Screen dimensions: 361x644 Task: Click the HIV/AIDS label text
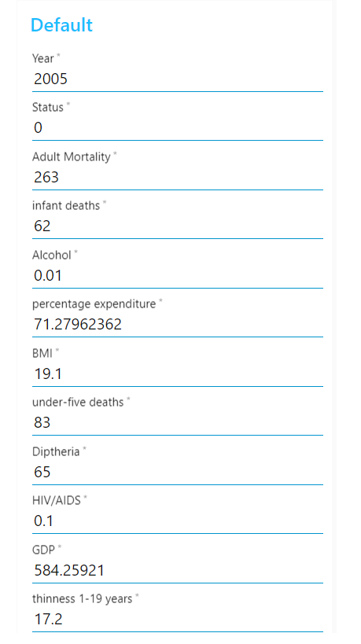(57, 500)
